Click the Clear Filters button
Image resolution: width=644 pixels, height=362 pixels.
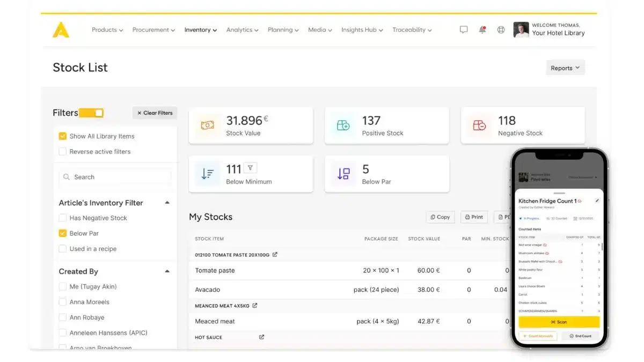click(x=155, y=113)
